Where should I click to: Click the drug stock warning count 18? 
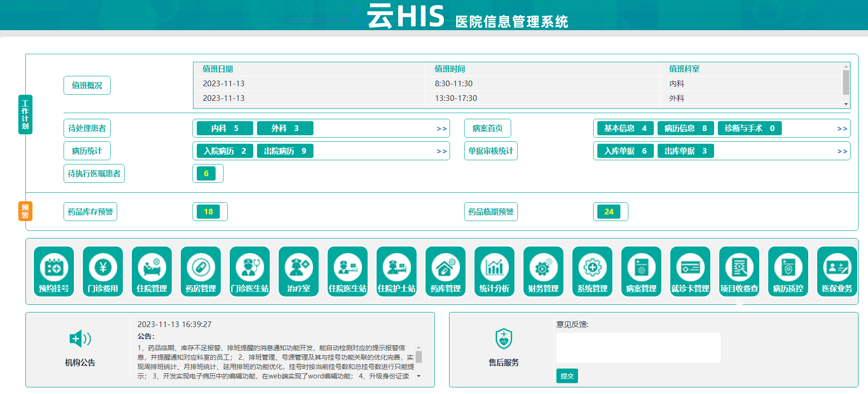pyautogui.click(x=209, y=212)
